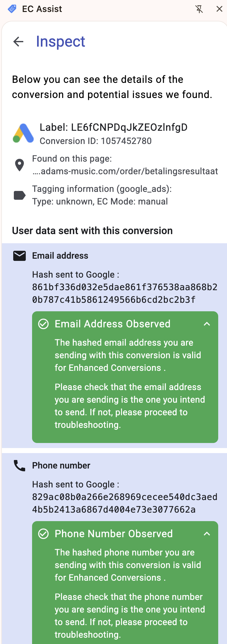Click the Google Ads logo icon
Image resolution: width=227 pixels, height=644 pixels.
23,133
